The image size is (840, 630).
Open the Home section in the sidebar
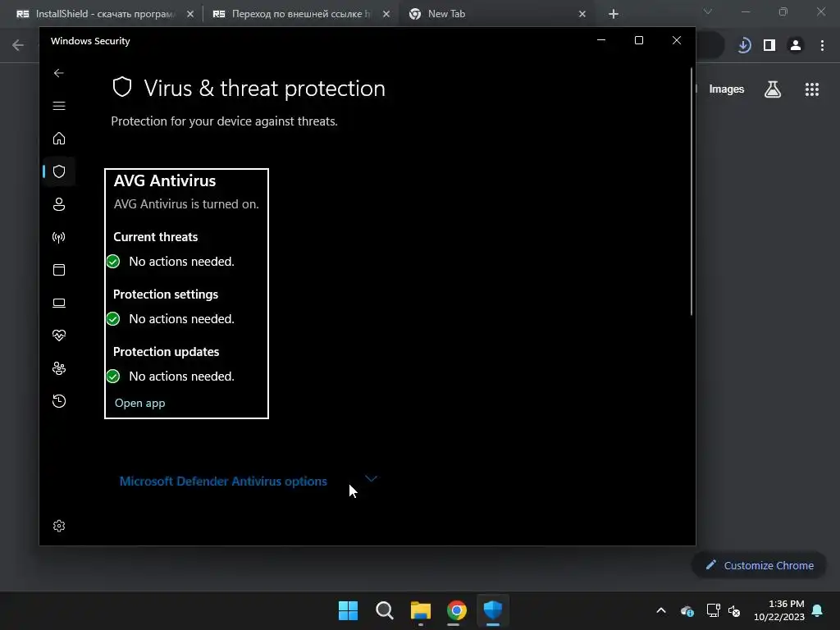pyautogui.click(x=59, y=139)
